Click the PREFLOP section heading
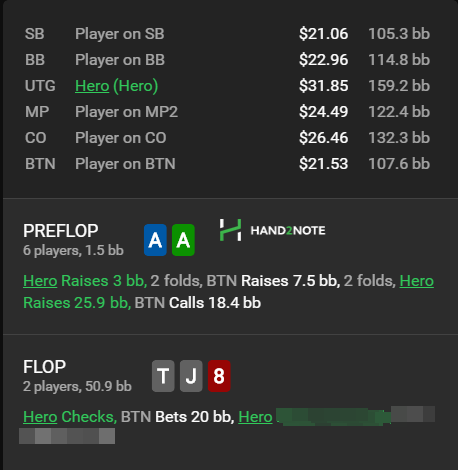The image size is (458, 470). click(61, 231)
